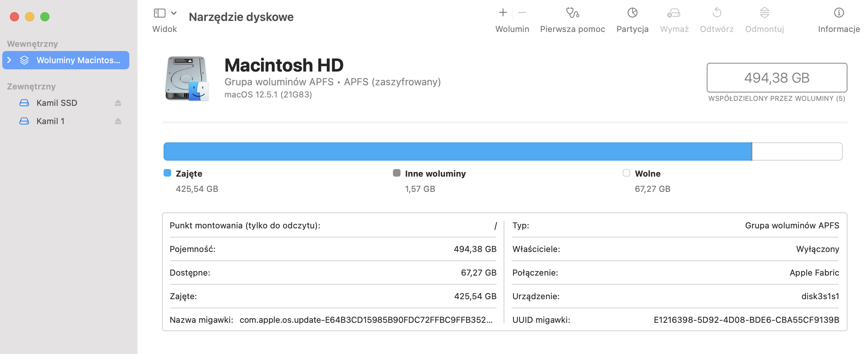Click the Zajęte 425,54 GB table value
The width and height of the screenshot is (868, 354).
pyautogui.click(x=475, y=296)
